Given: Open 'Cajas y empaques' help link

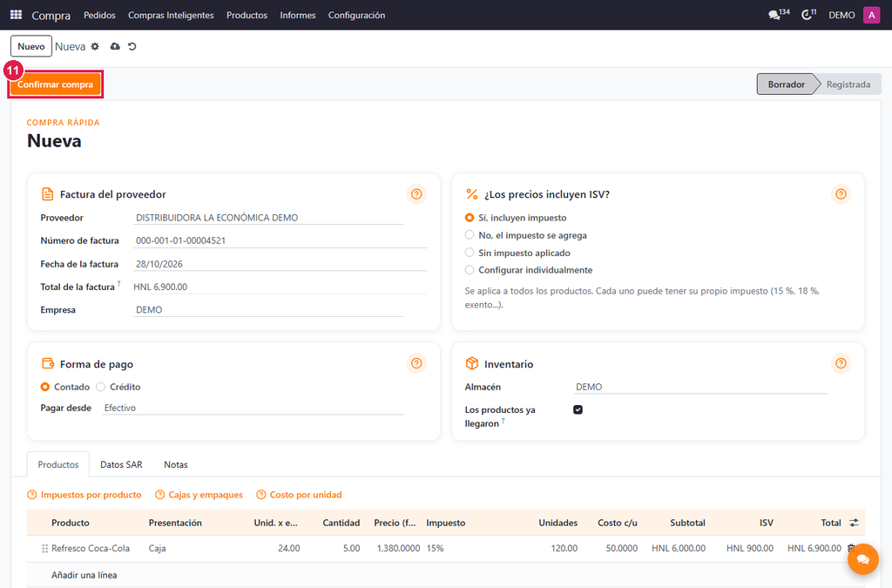Looking at the screenshot, I should pyautogui.click(x=199, y=495).
